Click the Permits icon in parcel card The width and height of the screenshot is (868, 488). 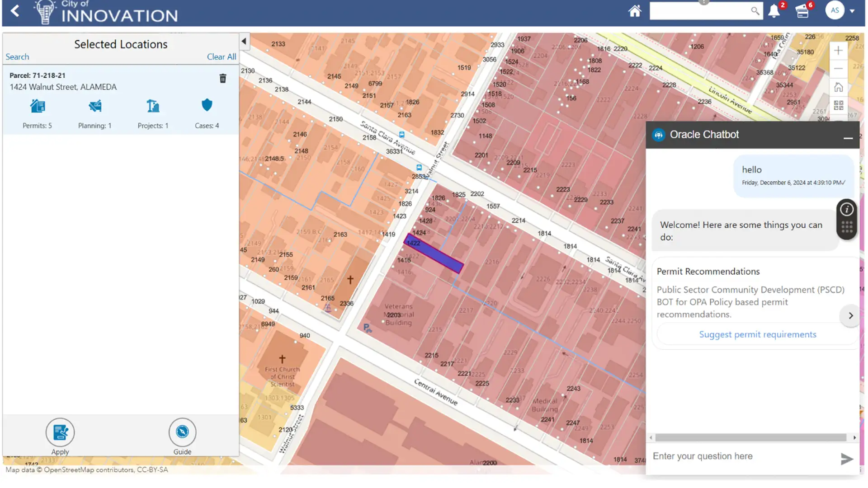(x=38, y=106)
